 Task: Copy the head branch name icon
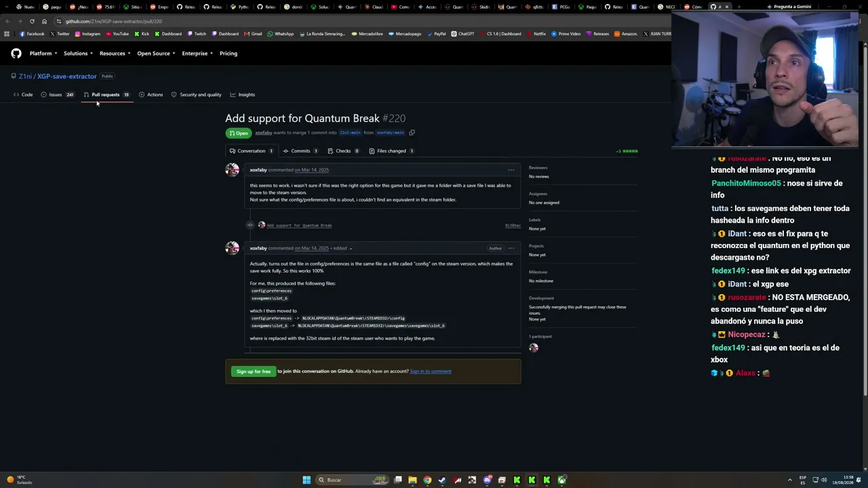pyautogui.click(x=412, y=133)
